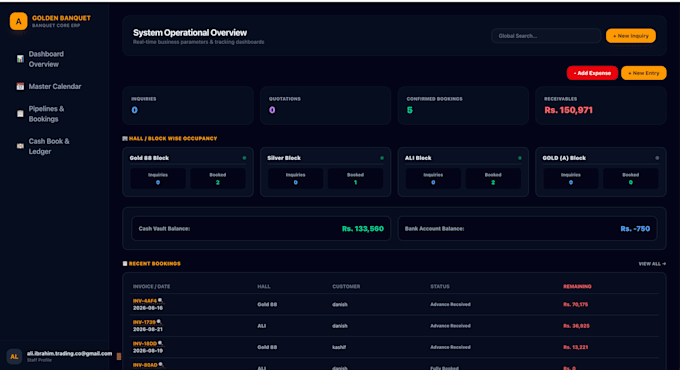Open invoice INV-18DD link
This screenshot has height=370, width=680.
145,344
